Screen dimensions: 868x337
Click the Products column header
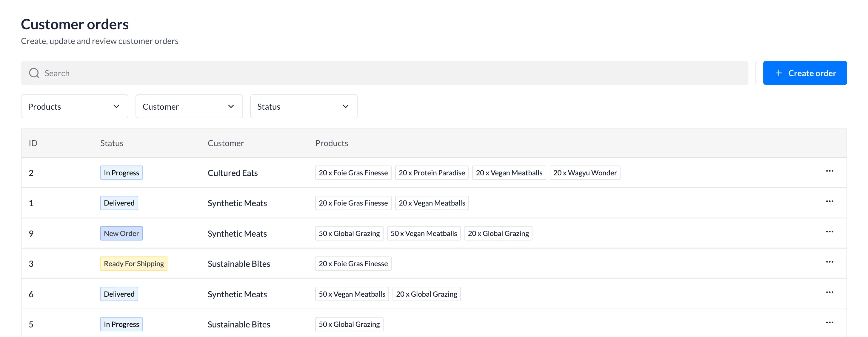click(x=331, y=143)
